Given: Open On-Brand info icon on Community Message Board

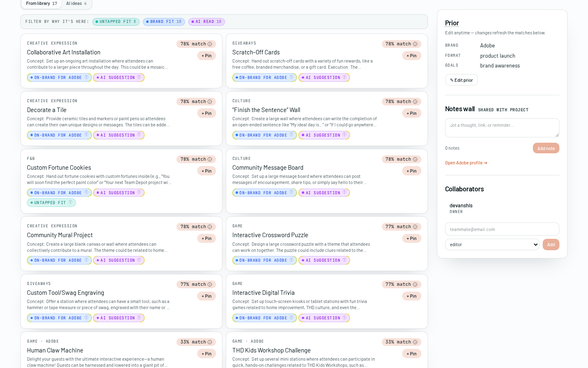Looking at the screenshot, I should [x=291, y=193].
